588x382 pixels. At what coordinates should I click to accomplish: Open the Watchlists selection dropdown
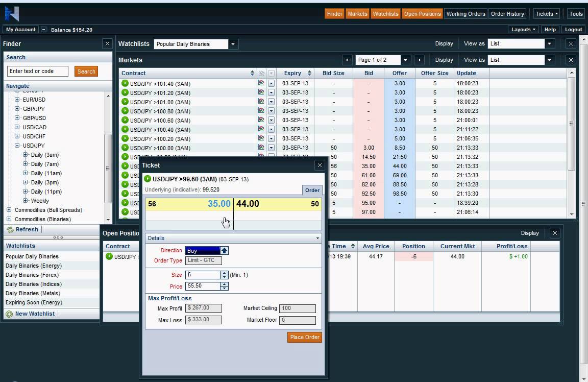click(x=233, y=44)
